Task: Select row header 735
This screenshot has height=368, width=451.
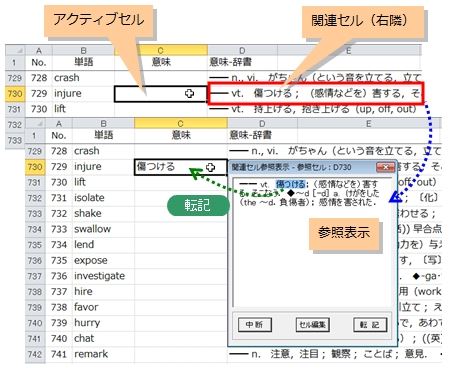Action: point(35,245)
